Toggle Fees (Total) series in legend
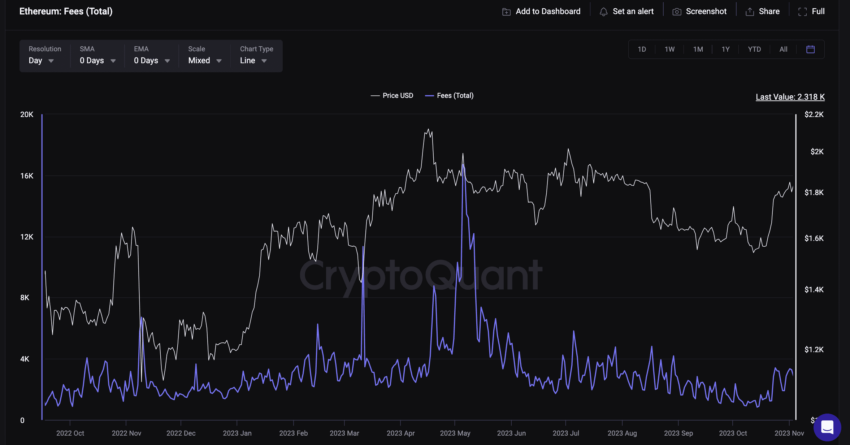This screenshot has height=445, width=850. point(450,96)
